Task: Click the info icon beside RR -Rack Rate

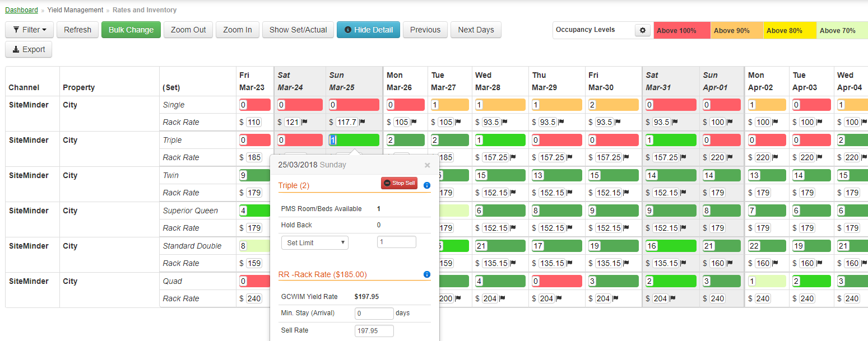Action: (x=427, y=274)
